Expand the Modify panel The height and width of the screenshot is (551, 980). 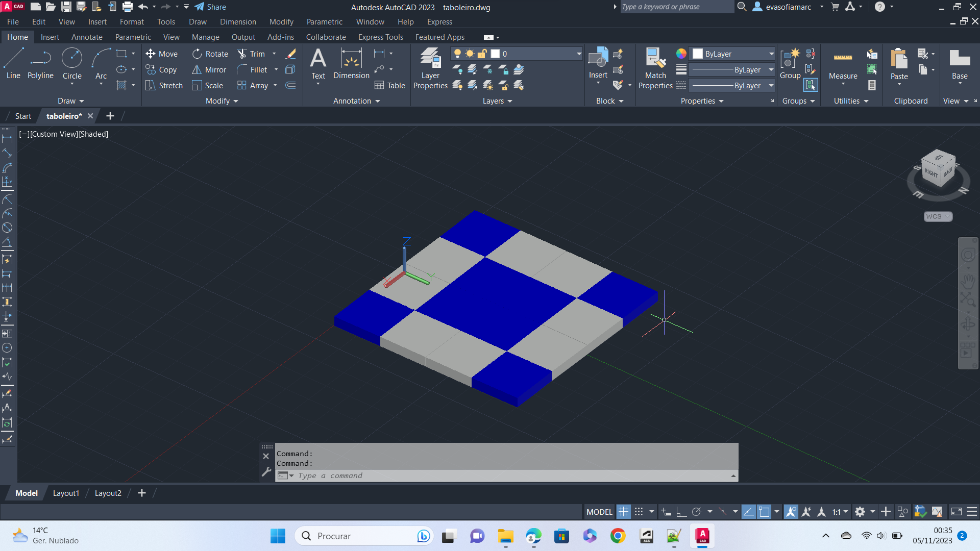point(222,101)
